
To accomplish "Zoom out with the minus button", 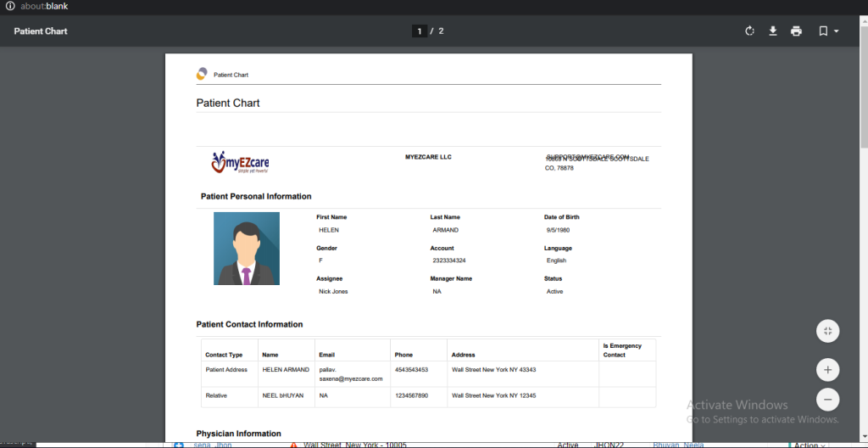I will [827, 399].
